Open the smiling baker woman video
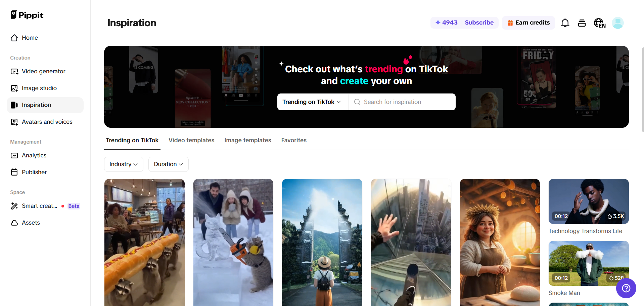This screenshot has width=644, height=306. (x=500, y=242)
